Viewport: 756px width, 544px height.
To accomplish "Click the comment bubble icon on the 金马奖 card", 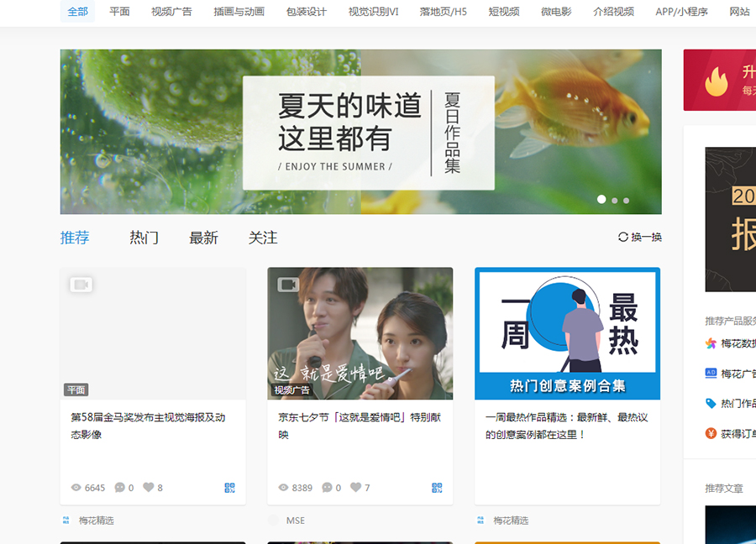I will (118, 487).
